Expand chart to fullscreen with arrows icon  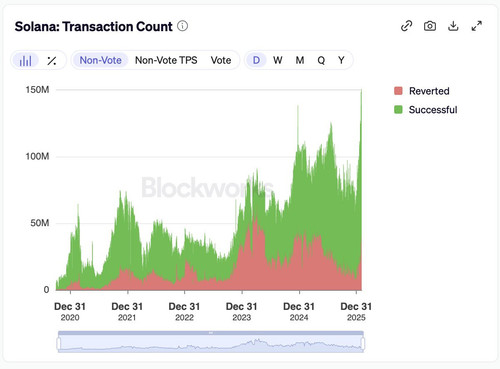[x=477, y=26]
